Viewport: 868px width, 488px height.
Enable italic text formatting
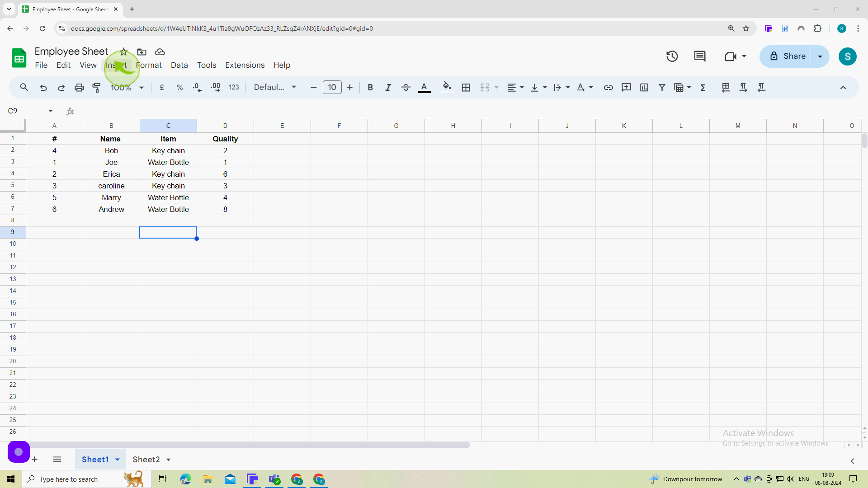(387, 88)
